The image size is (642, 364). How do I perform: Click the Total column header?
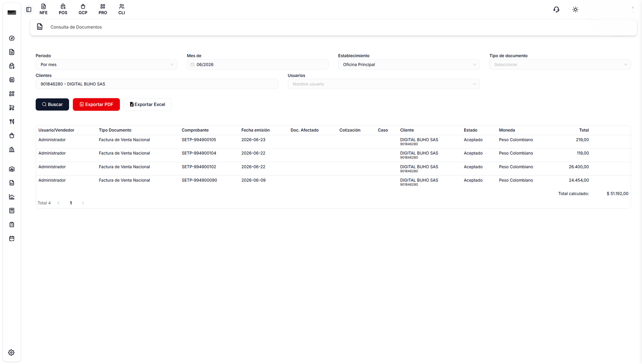pyautogui.click(x=584, y=130)
